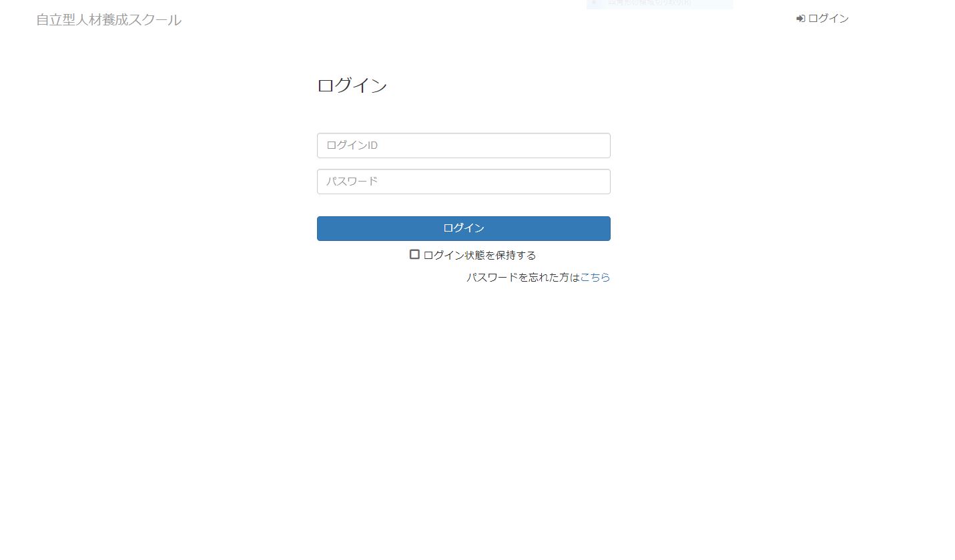Screen dimensions: 955x560
Task: Return to the site title in the header
Action: (109, 20)
